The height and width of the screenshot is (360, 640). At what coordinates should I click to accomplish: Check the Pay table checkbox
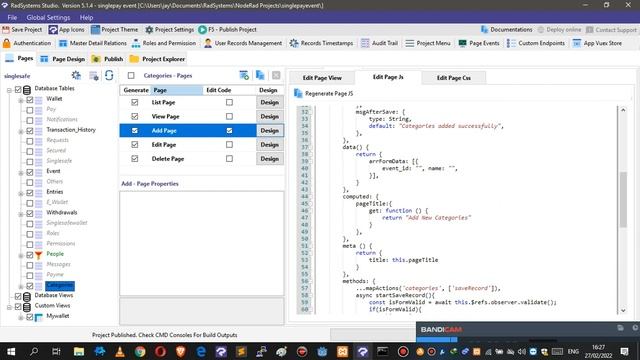click(x=30, y=110)
